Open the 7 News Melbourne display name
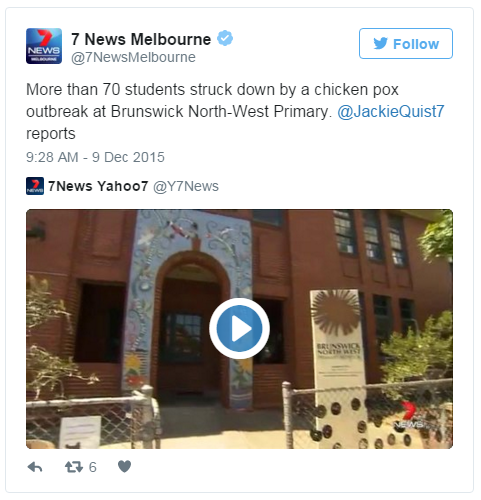This screenshot has height=500, width=481. pos(141,39)
